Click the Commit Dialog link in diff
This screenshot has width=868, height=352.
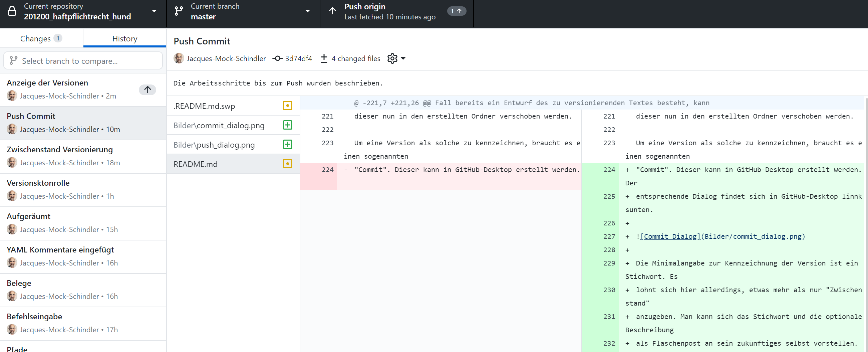670,236
